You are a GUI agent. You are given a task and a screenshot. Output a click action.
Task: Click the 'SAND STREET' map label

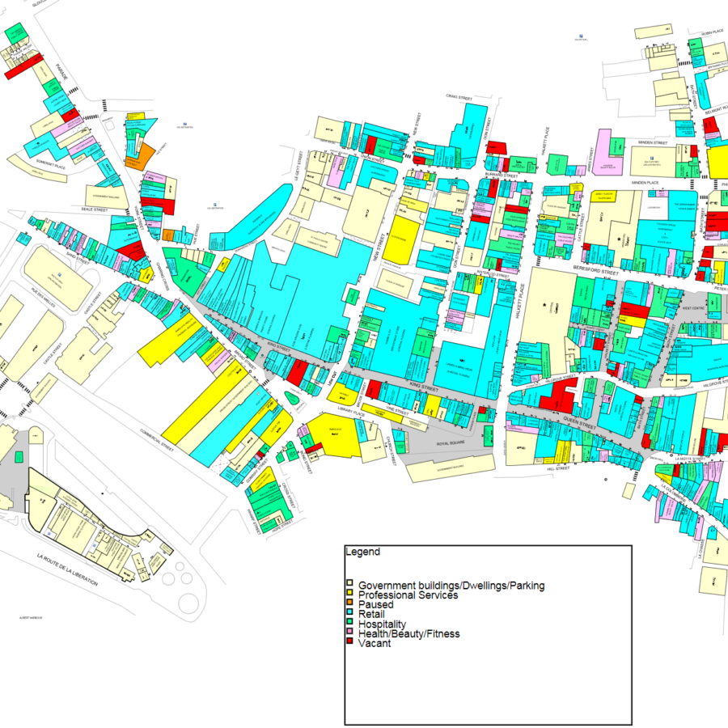pyautogui.click(x=78, y=258)
